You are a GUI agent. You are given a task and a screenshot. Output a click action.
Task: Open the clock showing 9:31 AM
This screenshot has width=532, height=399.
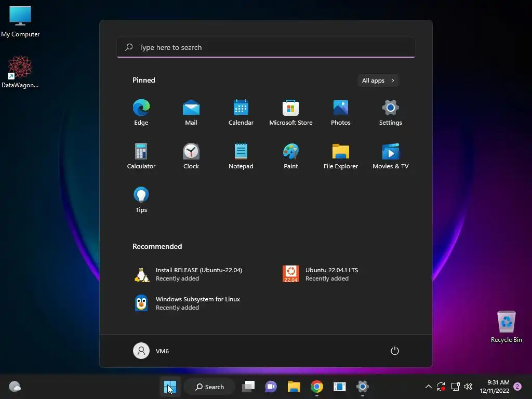point(495,387)
